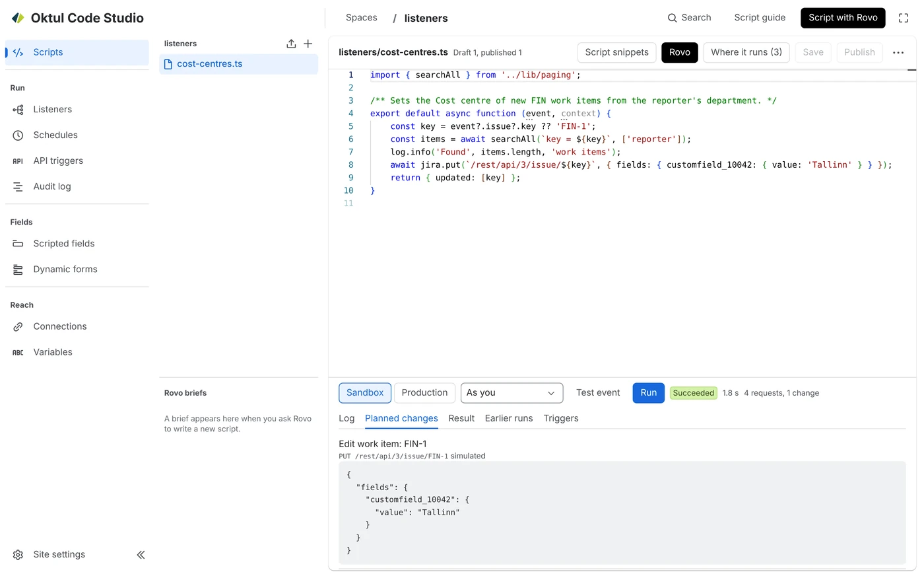Switch environment to Sandbox

[x=365, y=393]
